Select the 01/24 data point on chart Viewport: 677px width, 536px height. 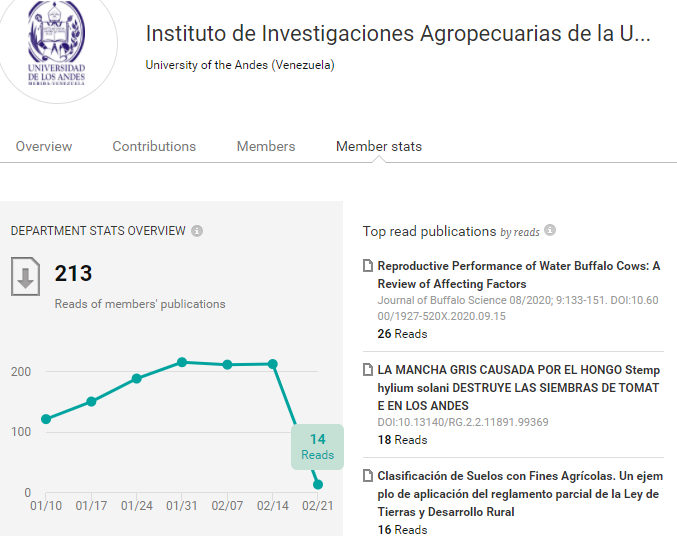pos(136,379)
